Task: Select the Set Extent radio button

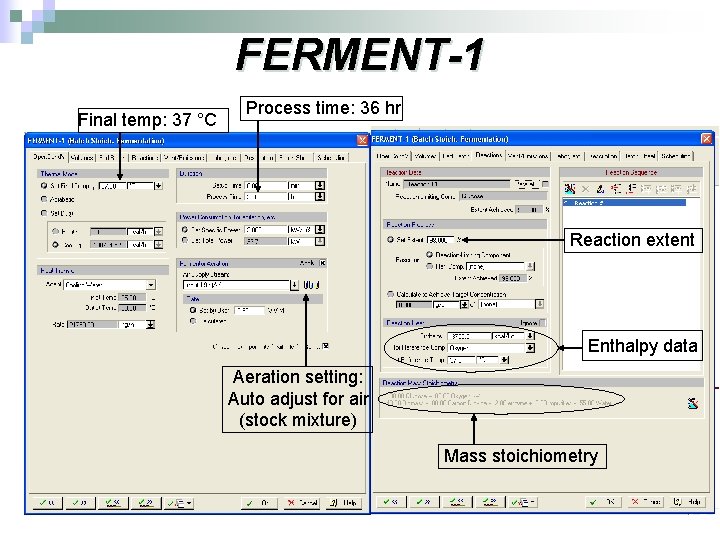Action: click(x=390, y=239)
